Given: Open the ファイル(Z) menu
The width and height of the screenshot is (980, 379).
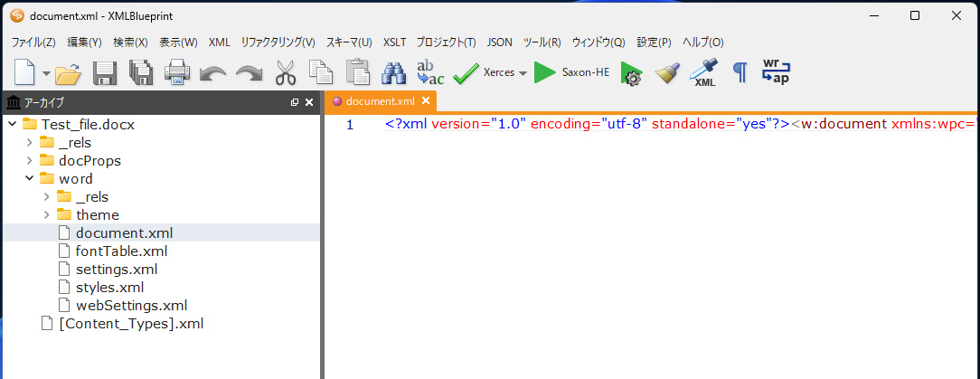Looking at the screenshot, I should [x=33, y=43].
